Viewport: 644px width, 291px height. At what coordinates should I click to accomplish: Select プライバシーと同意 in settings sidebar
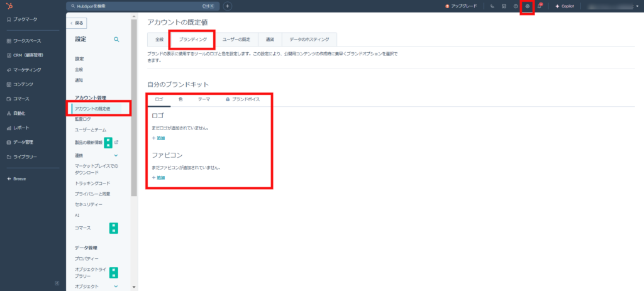[92, 194]
